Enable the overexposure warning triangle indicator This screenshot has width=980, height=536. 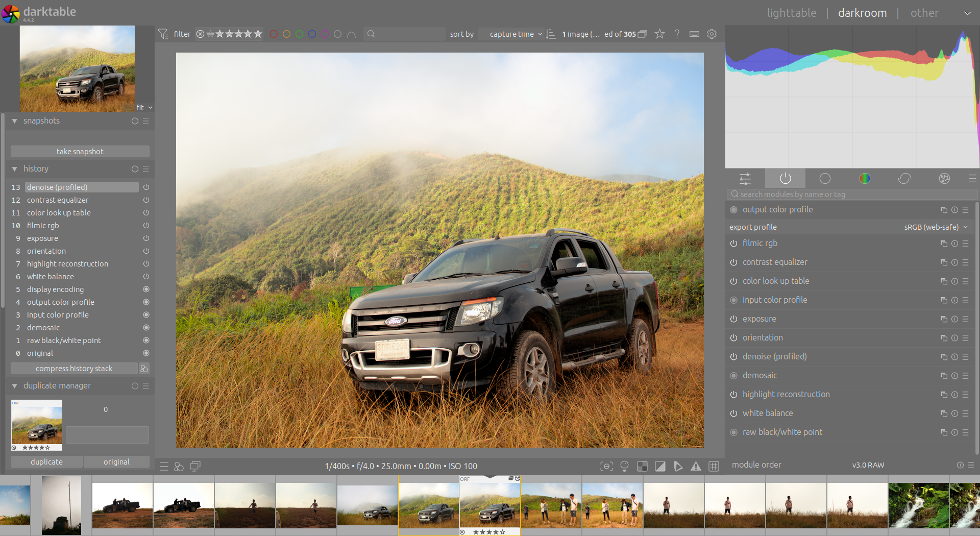(696, 466)
